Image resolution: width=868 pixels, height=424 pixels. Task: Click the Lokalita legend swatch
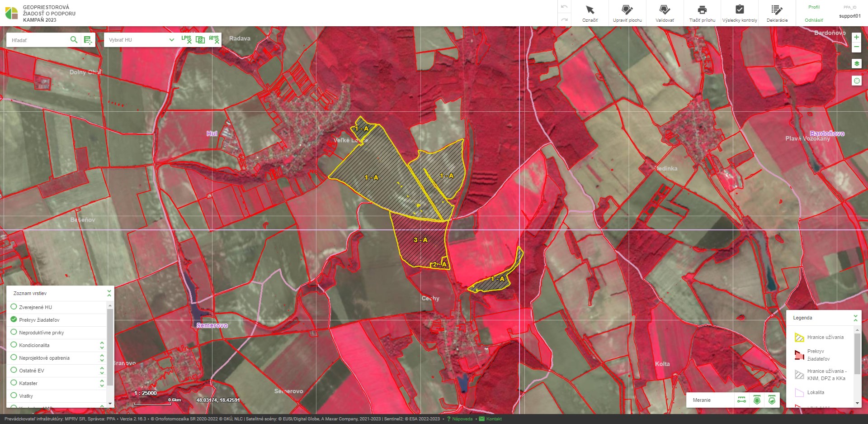point(799,392)
